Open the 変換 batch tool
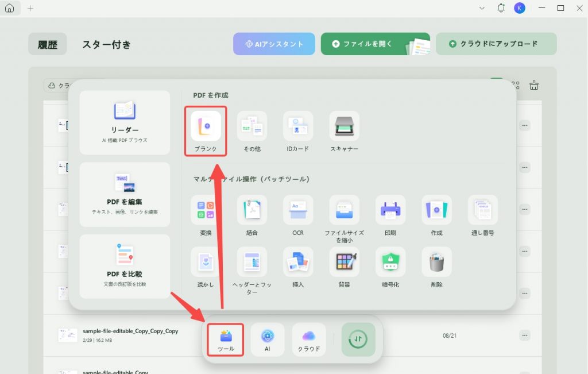588x374 pixels. tap(206, 215)
